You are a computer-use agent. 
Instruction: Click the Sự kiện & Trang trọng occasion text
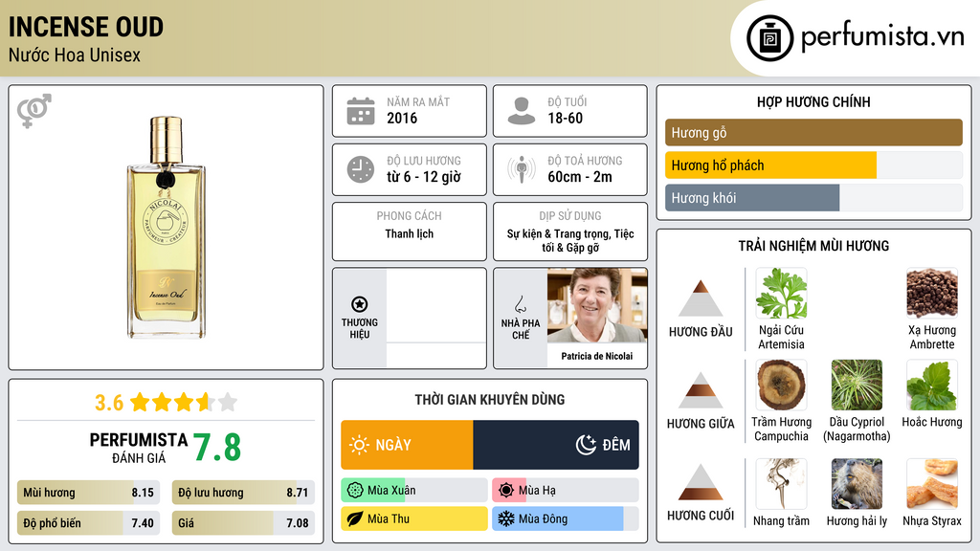point(570,240)
